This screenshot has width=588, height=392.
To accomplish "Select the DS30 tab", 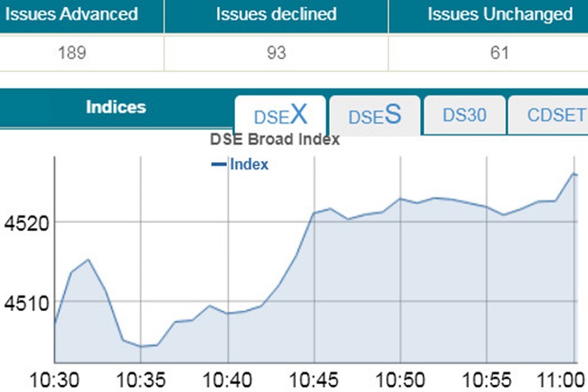I will pos(465,116).
